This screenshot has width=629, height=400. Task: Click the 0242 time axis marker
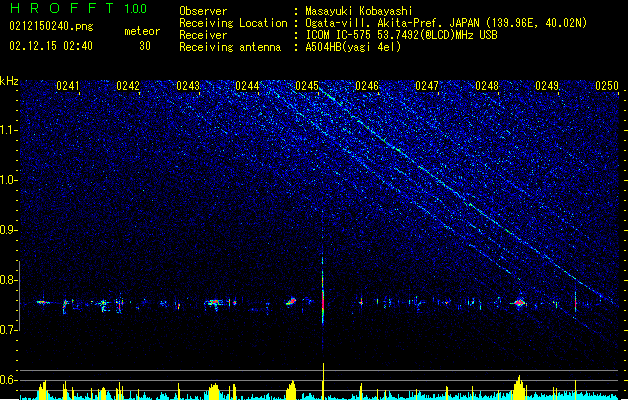128,86
